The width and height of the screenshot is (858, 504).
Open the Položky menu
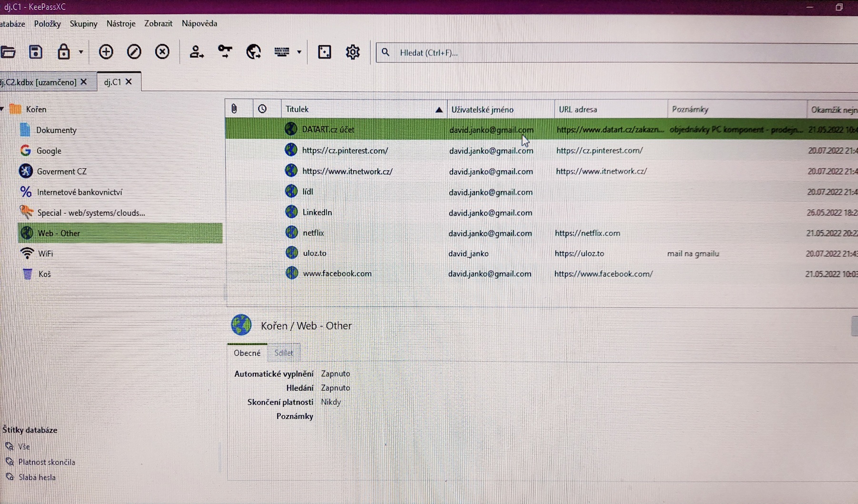[x=47, y=24]
